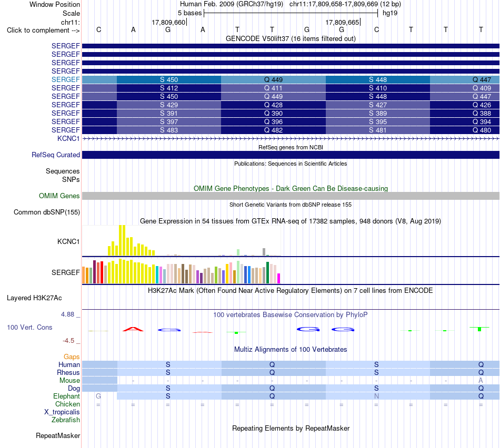Click the gray OMIM Genes bar
The height and width of the screenshot is (448, 500).
(x=291, y=196)
